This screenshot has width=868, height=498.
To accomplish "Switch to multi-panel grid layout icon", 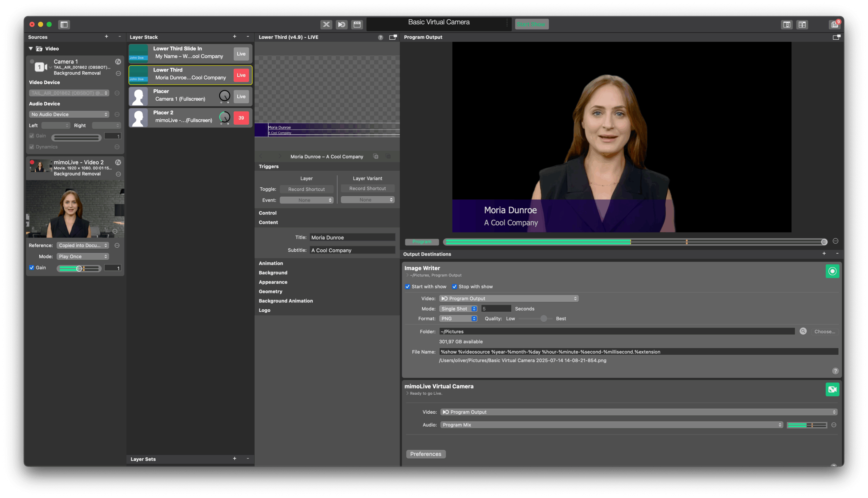I will click(x=802, y=24).
